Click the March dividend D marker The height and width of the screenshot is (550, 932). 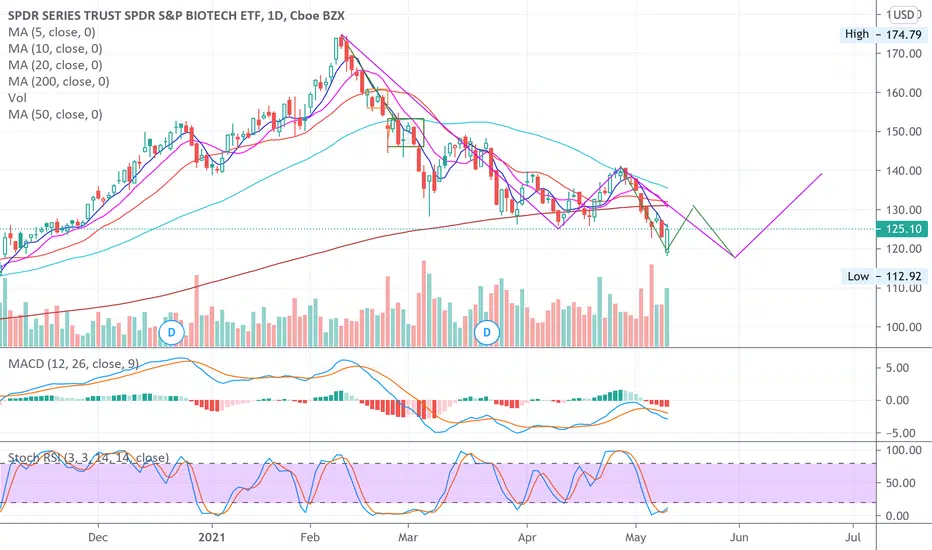[487, 332]
